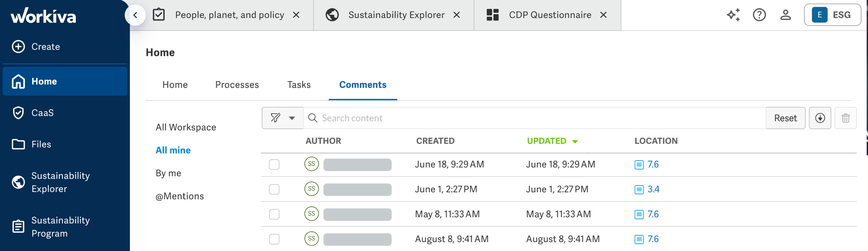868x251 pixels.
Task: Close the People, planet, and policy tab
Action: (x=296, y=15)
